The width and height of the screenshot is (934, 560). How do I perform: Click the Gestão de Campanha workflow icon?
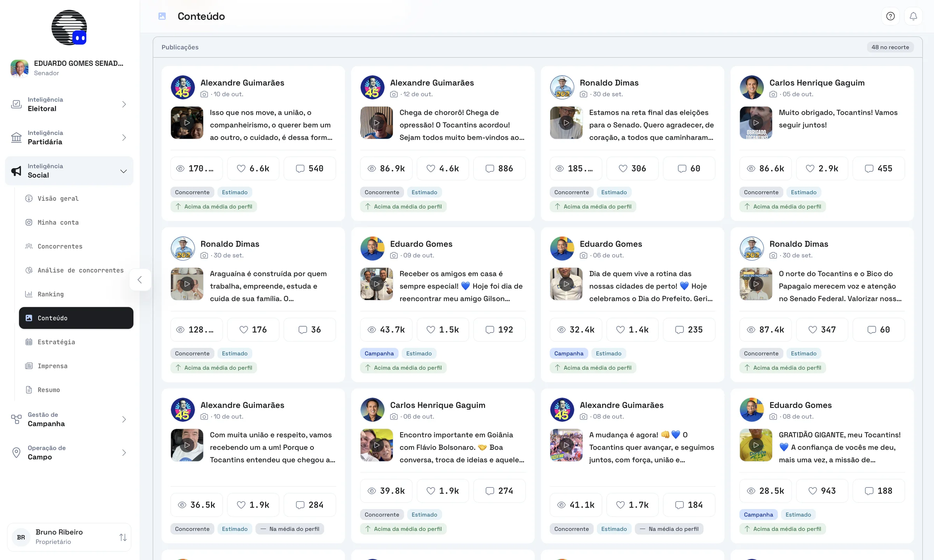pyautogui.click(x=16, y=419)
